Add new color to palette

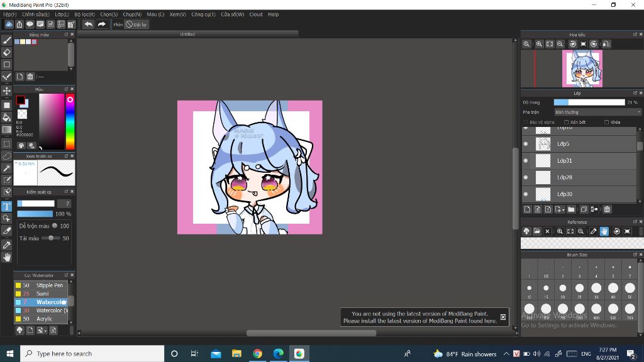[19, 77]
